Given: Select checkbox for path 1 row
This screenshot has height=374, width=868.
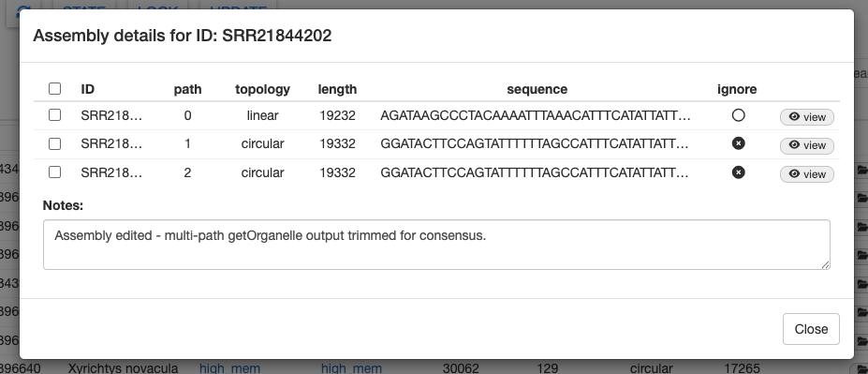Looking at the screenshot, I should pos(54,143).
